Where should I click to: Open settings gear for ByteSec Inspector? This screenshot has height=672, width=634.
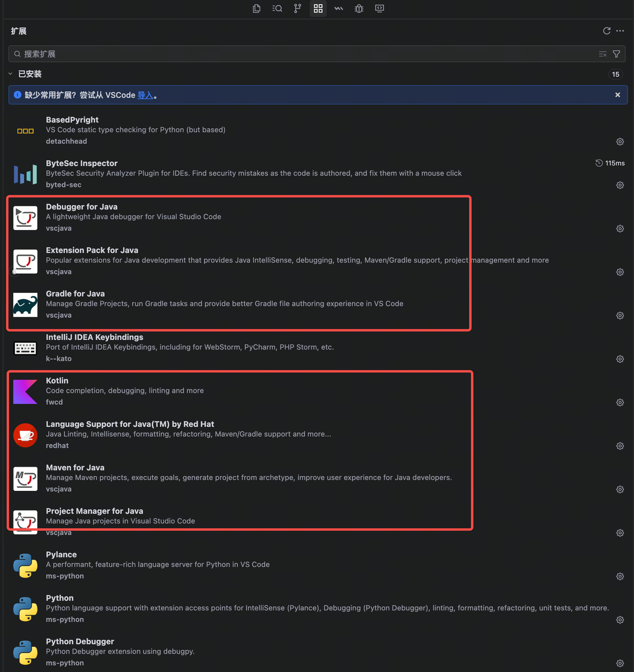click(620, 185)
